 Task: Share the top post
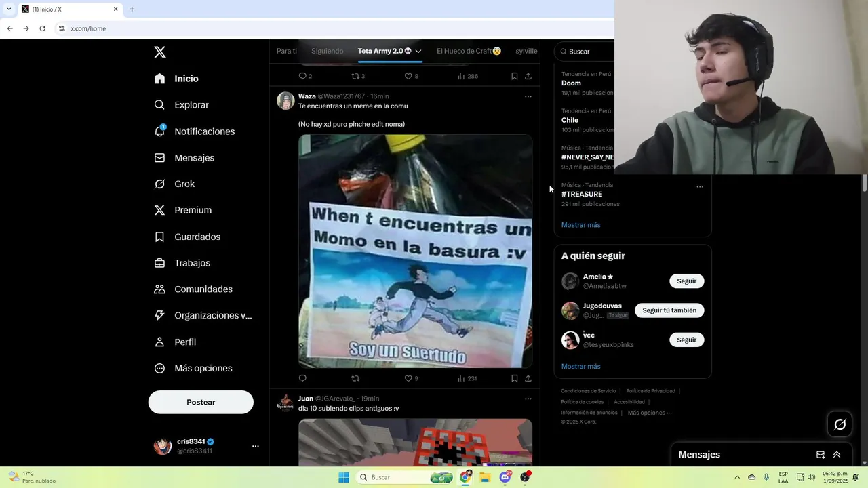528,76
